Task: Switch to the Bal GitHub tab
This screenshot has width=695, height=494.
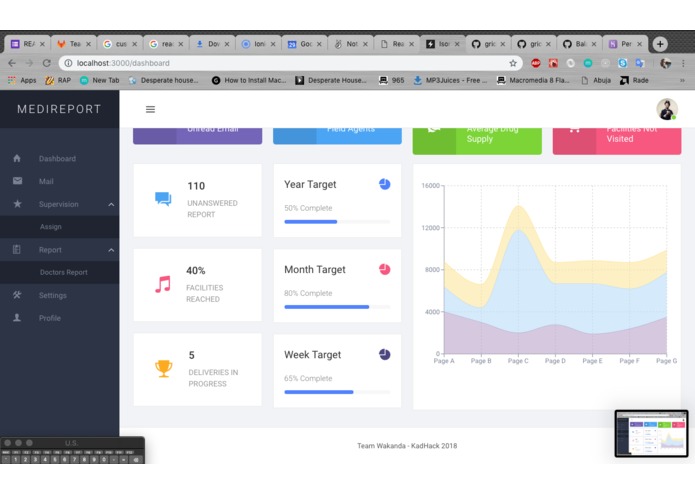Action: (x=579, y=44)
